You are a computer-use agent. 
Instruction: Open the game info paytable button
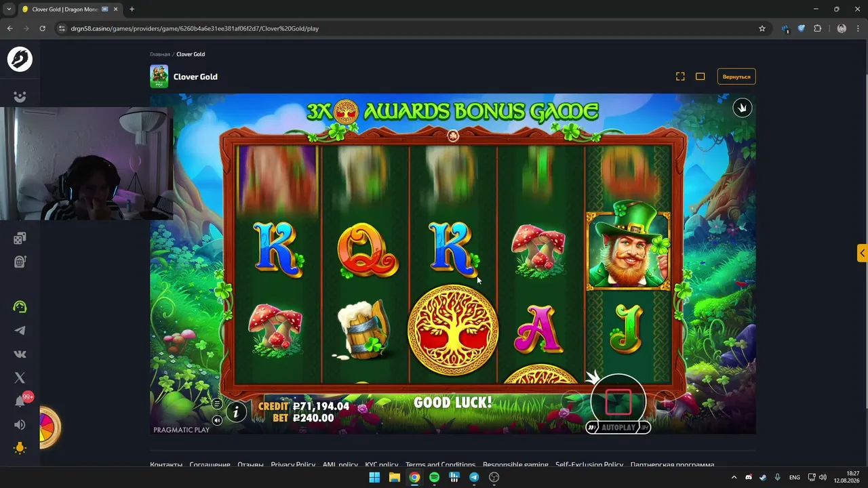point(236,411)
